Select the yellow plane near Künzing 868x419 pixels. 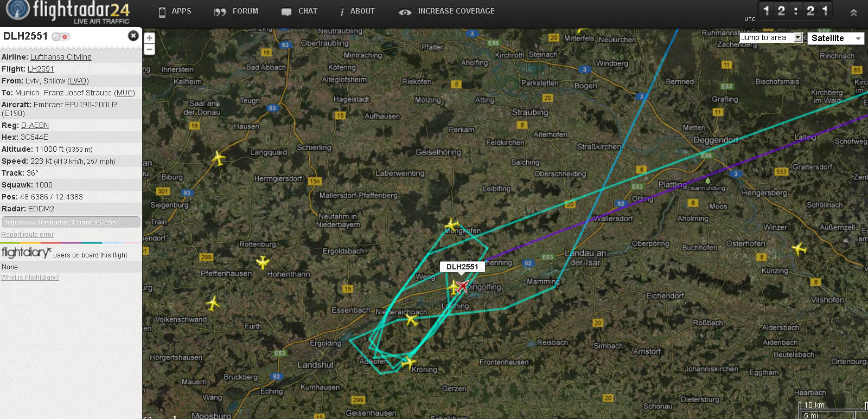(x=799, y=249)
